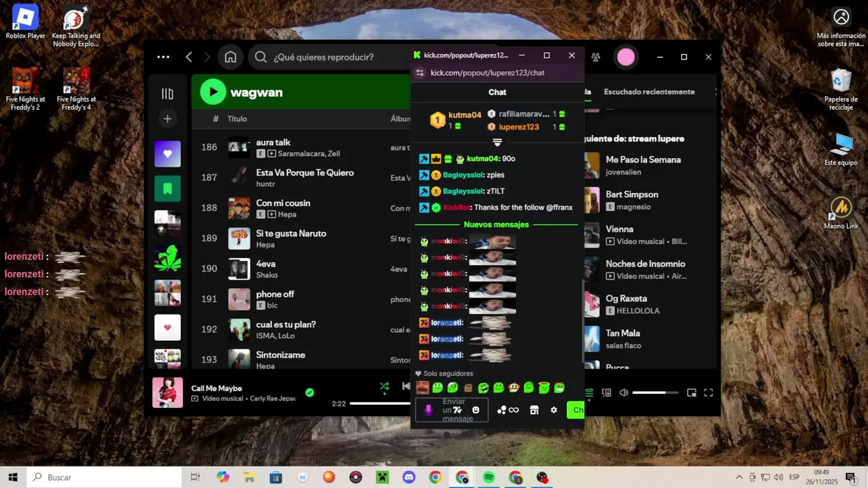Collapse Spotify library sidebar icon
The height and width of the screenshot is (488, 868).
[167, 94]
